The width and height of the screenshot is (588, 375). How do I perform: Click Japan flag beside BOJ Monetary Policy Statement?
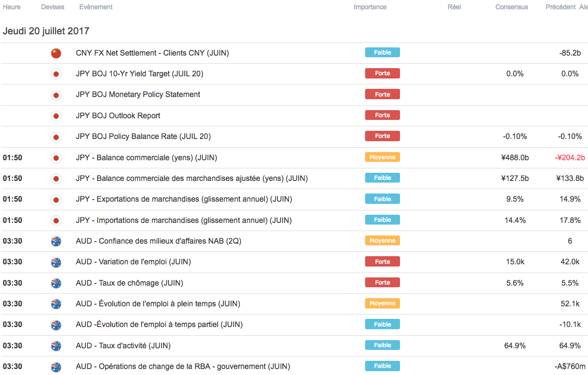(56, 95)
